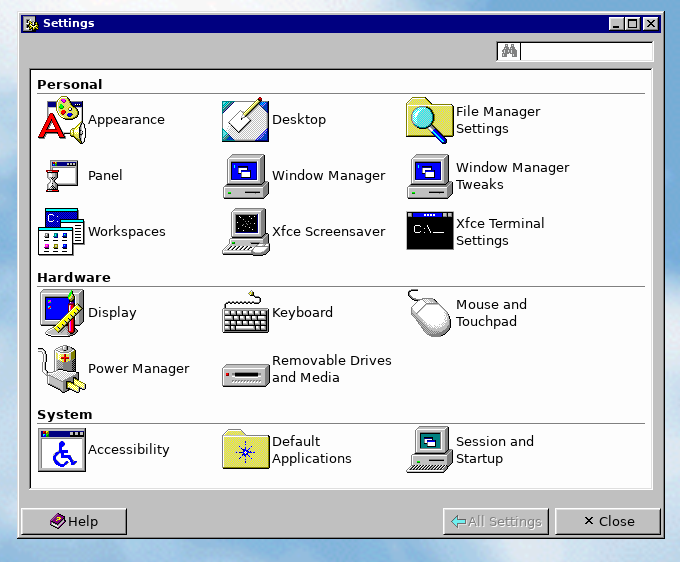Open File Manager Settings folder icon

pyautogui.click(x=429, y=120)
